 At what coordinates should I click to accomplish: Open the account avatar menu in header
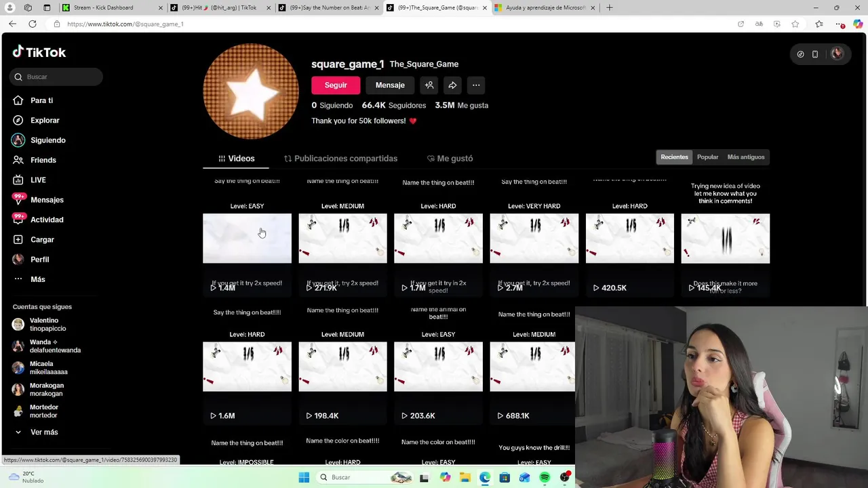(837, 54)
